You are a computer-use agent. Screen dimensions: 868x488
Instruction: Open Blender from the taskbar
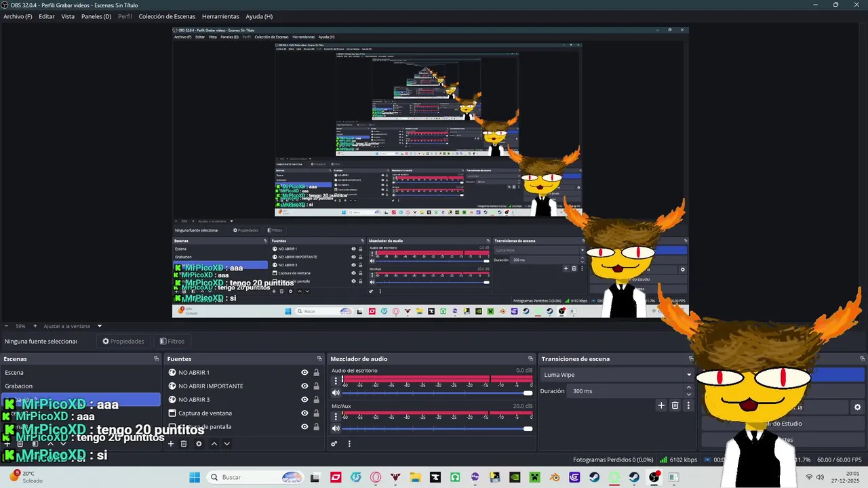tap(555, 477)
